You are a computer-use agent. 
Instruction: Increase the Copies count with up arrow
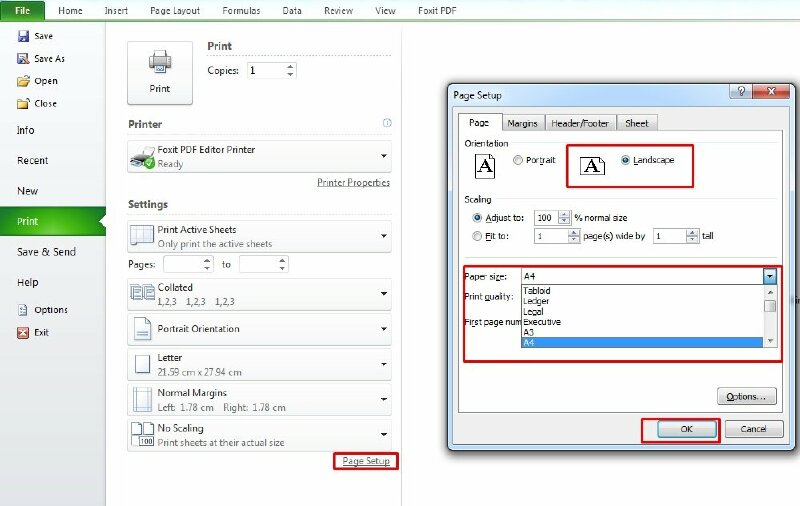[x=290, y=67]
